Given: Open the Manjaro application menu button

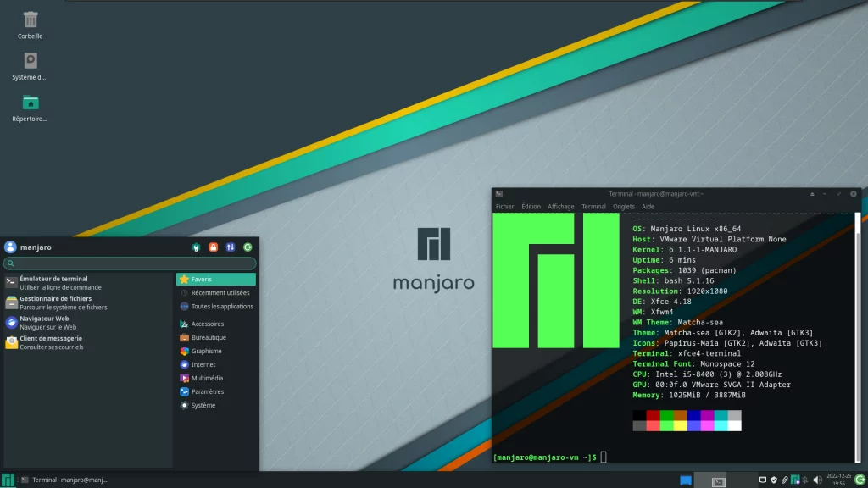Looking at the screenshot, I should tap(8, 480).
